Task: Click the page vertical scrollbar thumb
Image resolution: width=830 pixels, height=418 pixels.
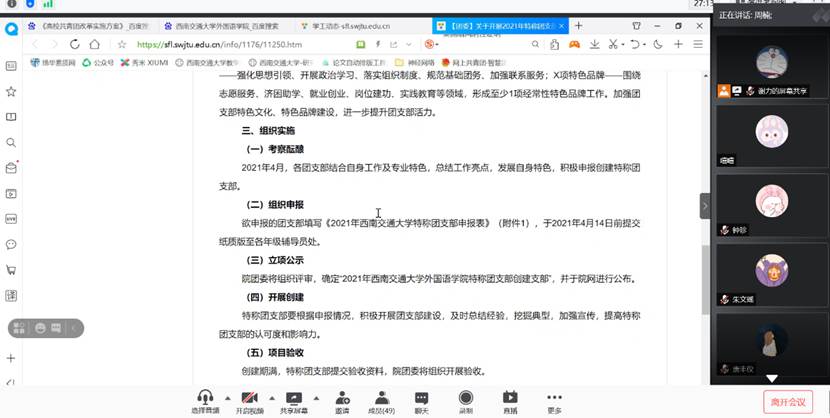Action: coord(705,280)
